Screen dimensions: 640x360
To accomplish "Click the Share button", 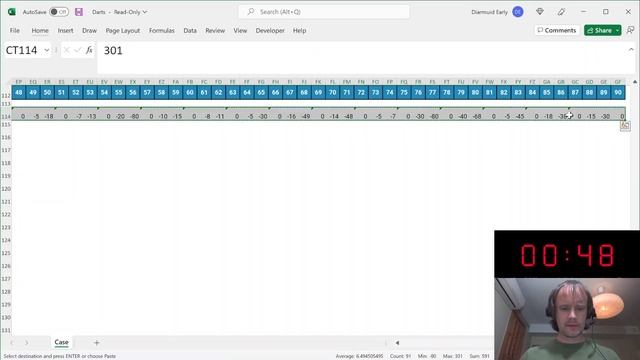I will [599, 30].
